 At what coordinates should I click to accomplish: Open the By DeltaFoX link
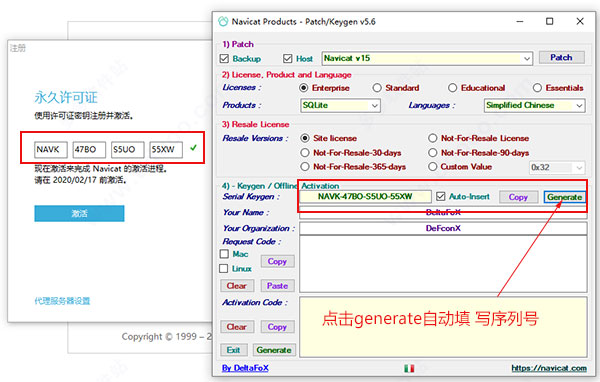click(x=245, y=368)
